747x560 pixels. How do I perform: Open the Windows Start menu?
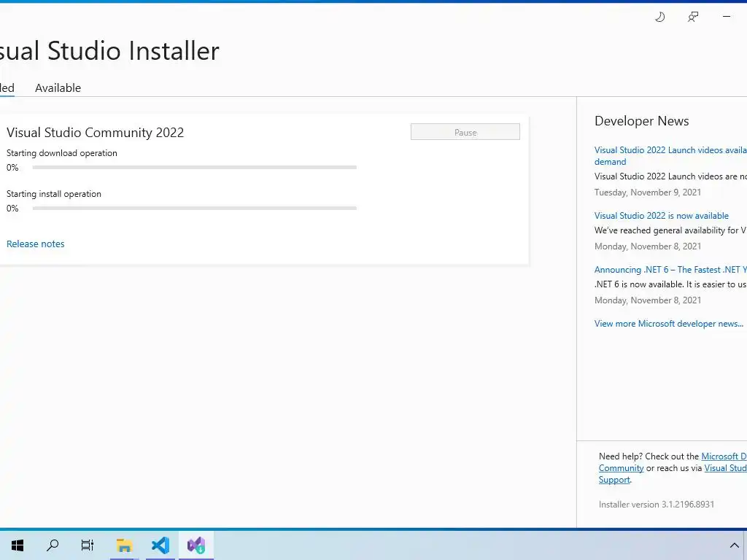[18, 545]
